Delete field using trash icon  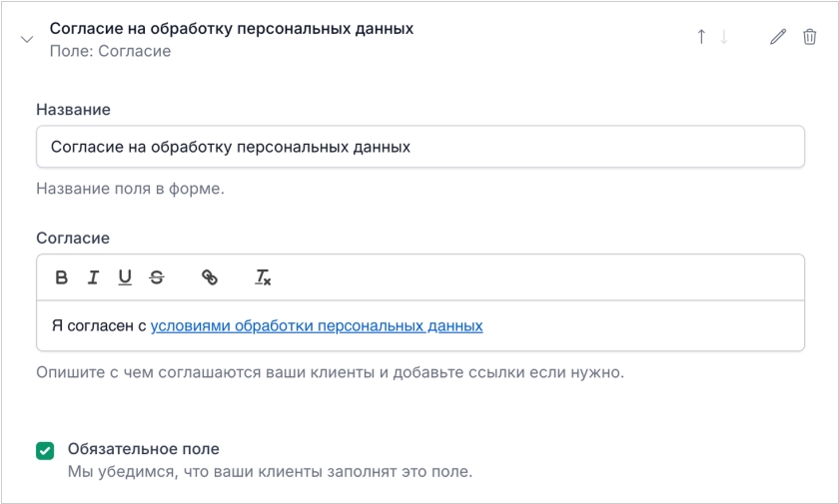pyautogui.click(x=810, y=37)
